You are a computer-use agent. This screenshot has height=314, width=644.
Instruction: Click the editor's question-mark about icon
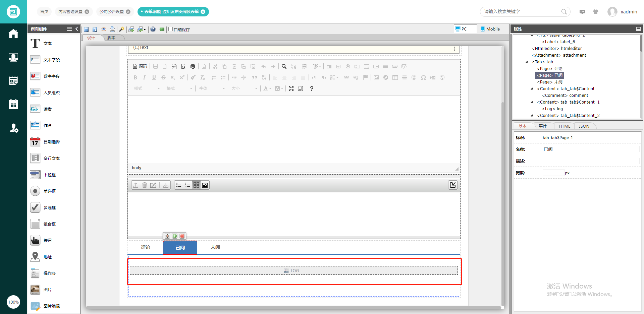coord(312,88)
